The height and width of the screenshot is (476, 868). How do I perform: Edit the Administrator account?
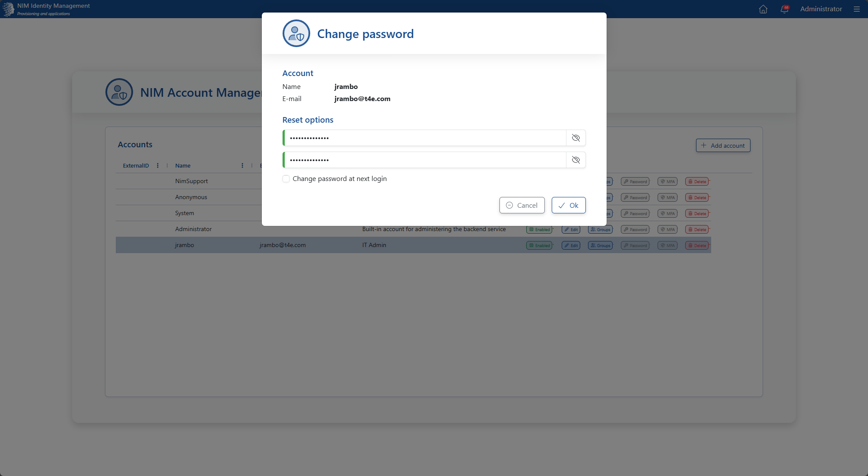tap(571, 229)
